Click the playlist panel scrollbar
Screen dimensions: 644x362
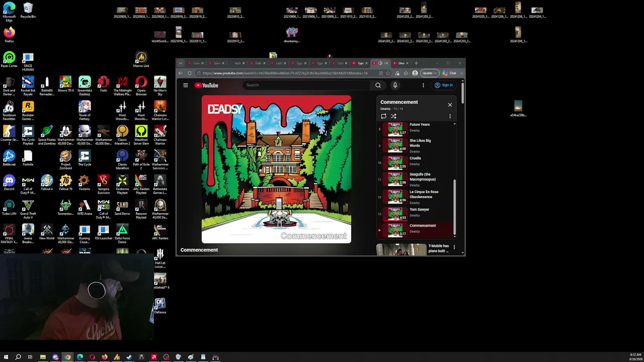pos(455,206)
